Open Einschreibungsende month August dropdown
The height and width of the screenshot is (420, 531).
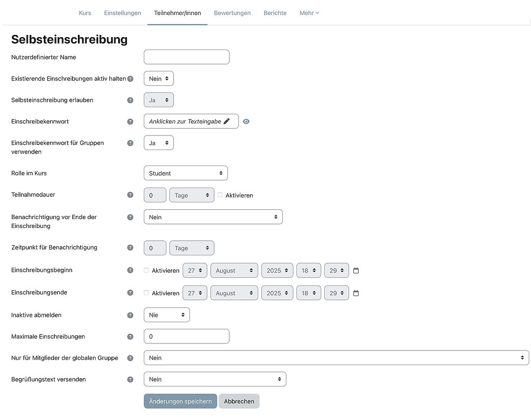pos(234,293)
